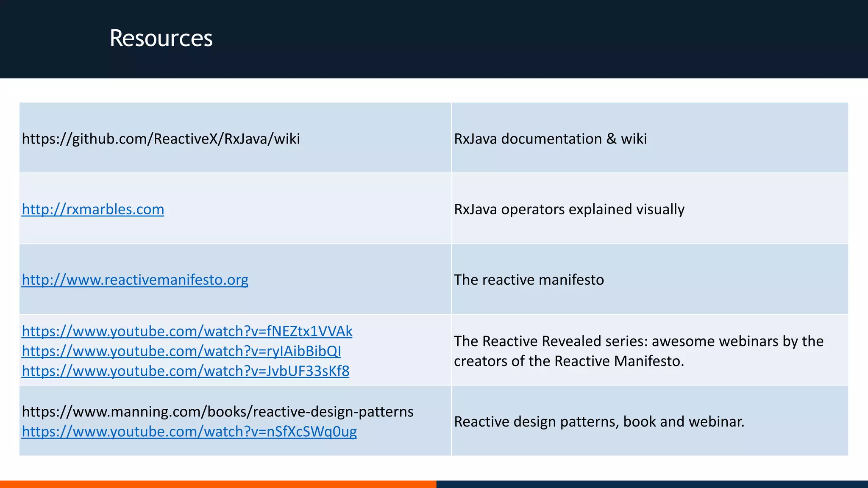Click the Resources slide title
Image resolution: width=868 pixels, height=488 pixels.
pyautogui.click(x=161, y=38)
